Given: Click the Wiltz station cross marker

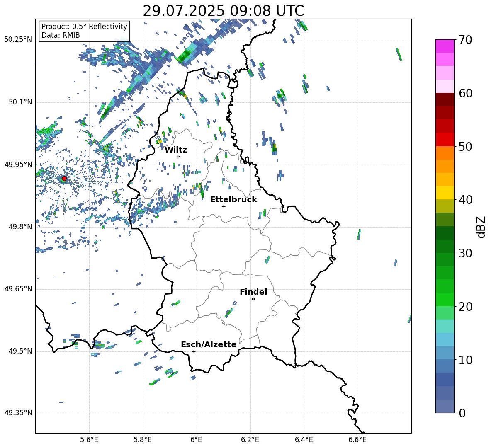Looking at the screenshot, I should click(x=178, y=157).
